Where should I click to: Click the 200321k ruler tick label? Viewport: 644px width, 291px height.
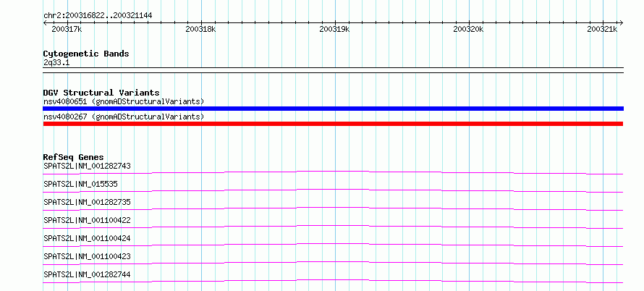602,29
